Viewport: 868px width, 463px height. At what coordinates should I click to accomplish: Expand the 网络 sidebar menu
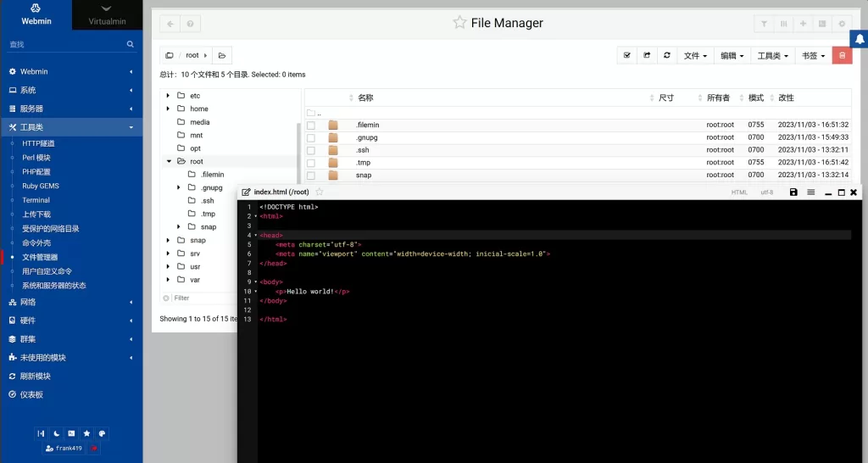click(71, 303)
